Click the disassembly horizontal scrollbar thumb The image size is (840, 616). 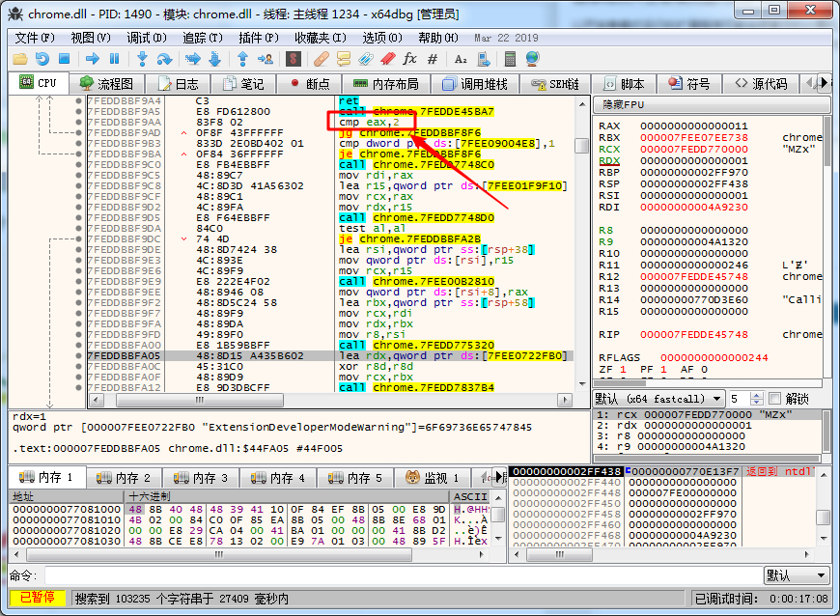pyautogui.click(x=199, y=400)
